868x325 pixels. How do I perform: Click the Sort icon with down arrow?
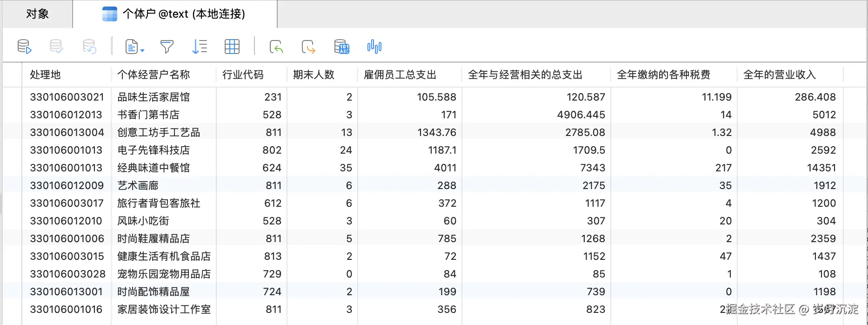200,47
